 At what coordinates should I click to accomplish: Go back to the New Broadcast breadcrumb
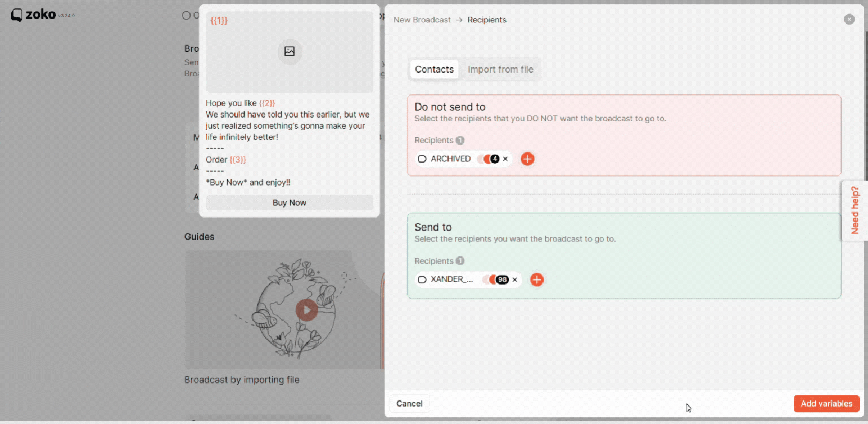[422, 20]
